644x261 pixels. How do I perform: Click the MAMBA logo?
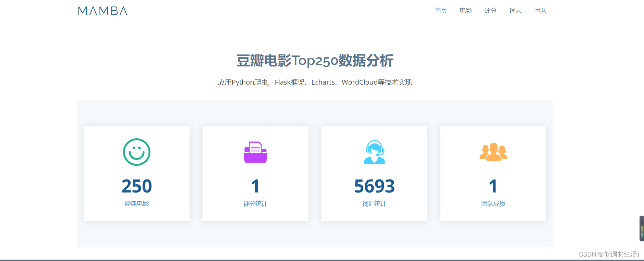(x=102, y=11)
